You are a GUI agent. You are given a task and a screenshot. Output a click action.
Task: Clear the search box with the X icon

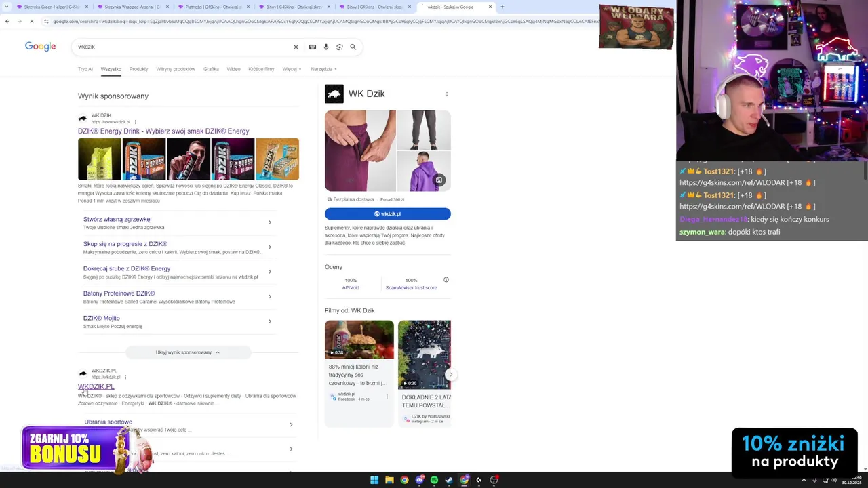click(x=296, y=47)
